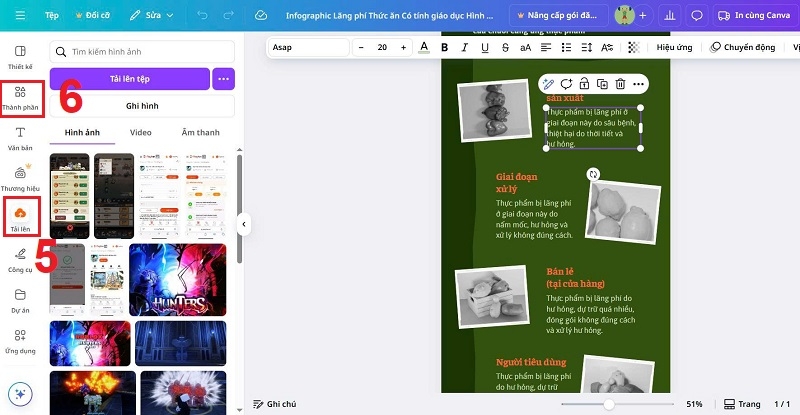Open Chuyển động animation options

pyautogui.click(x=743, y=47)
